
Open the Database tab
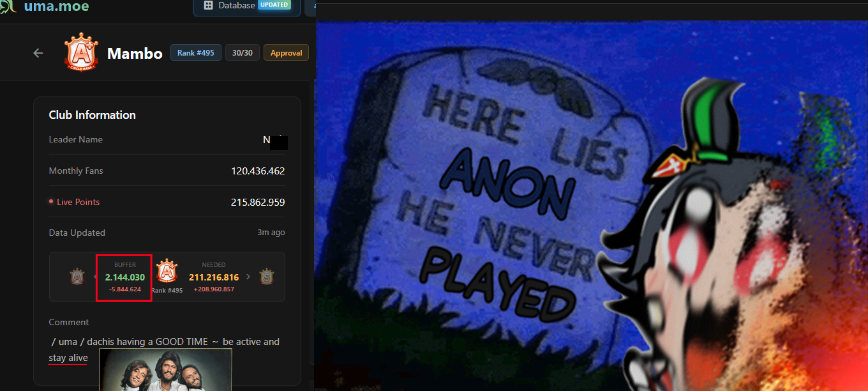[247, 6]
